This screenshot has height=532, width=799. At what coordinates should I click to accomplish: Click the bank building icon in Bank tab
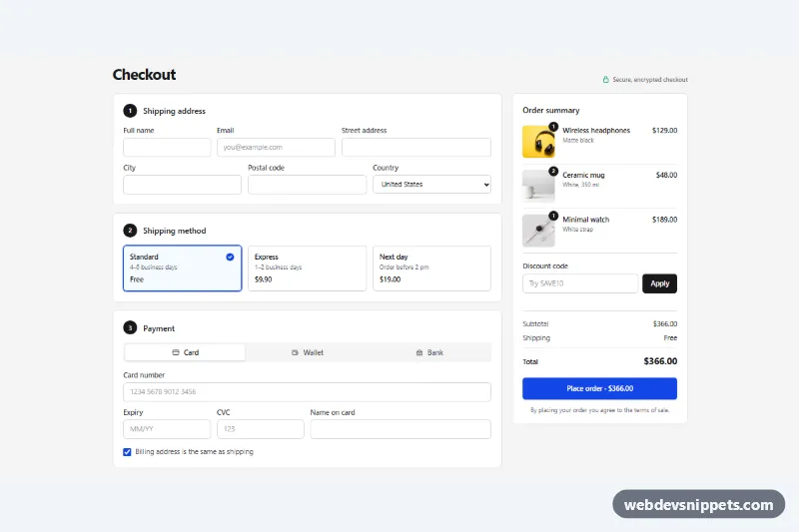click(x=419, y=352)
